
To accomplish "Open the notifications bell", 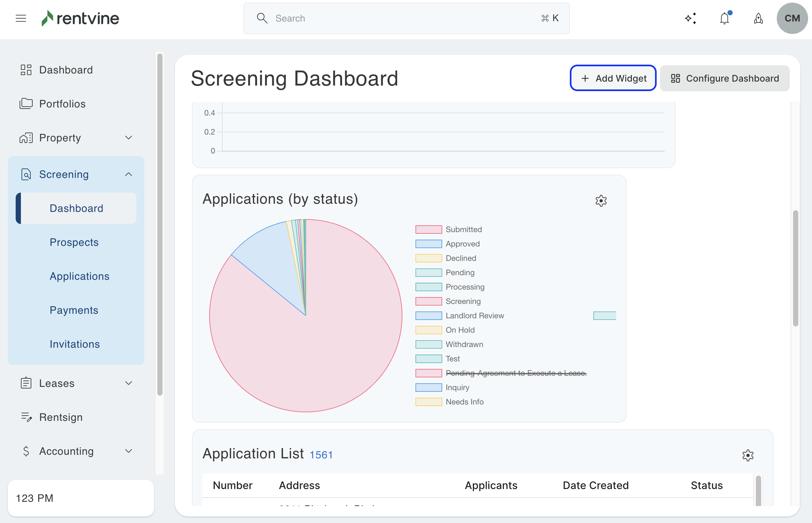I will pos(725,18).
